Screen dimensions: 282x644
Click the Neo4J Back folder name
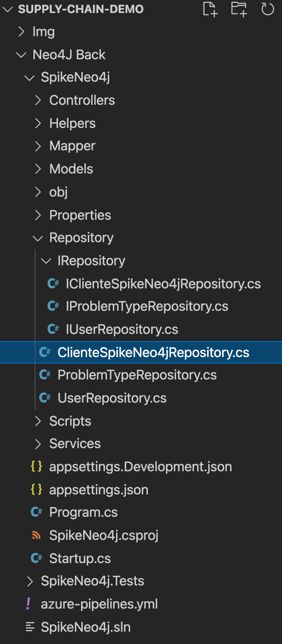tap(69, 55)
